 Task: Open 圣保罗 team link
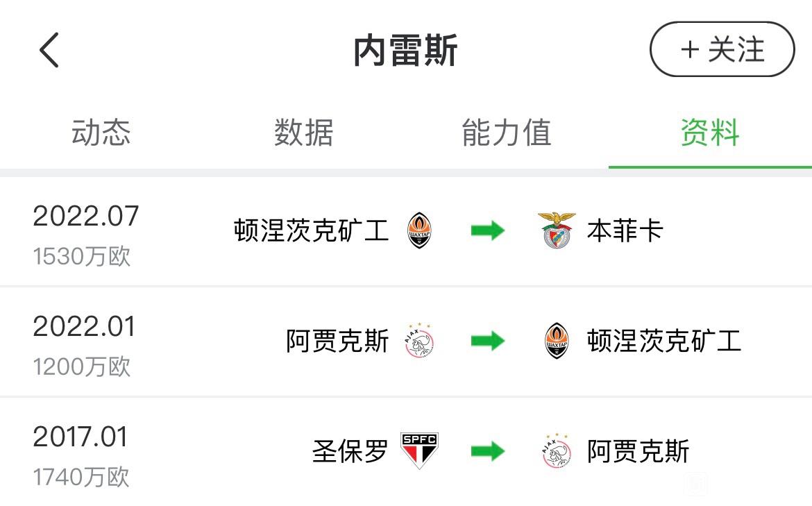pyautogui.click(x=350, y=451)
